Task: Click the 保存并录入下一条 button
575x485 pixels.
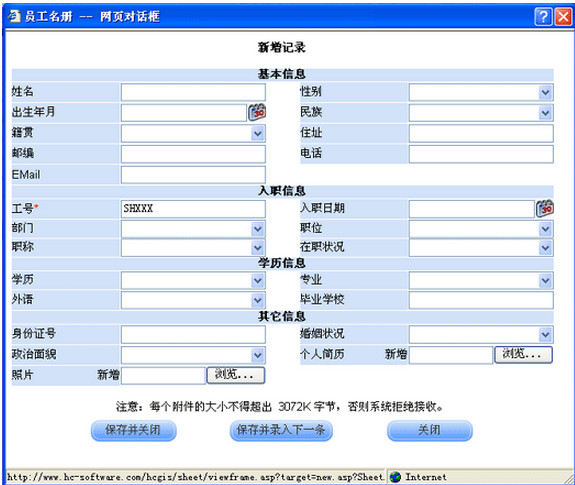Action: pos(281,430)
